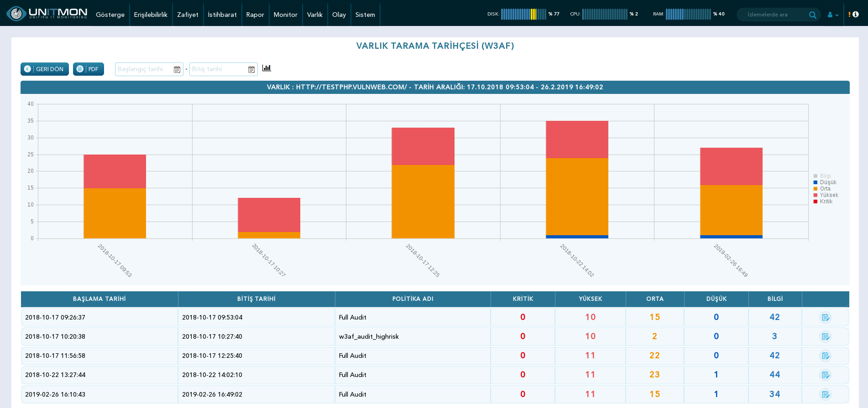Toggle the Orta legend series
Viewport: 868px width, 408px height.
pos(822,189)
